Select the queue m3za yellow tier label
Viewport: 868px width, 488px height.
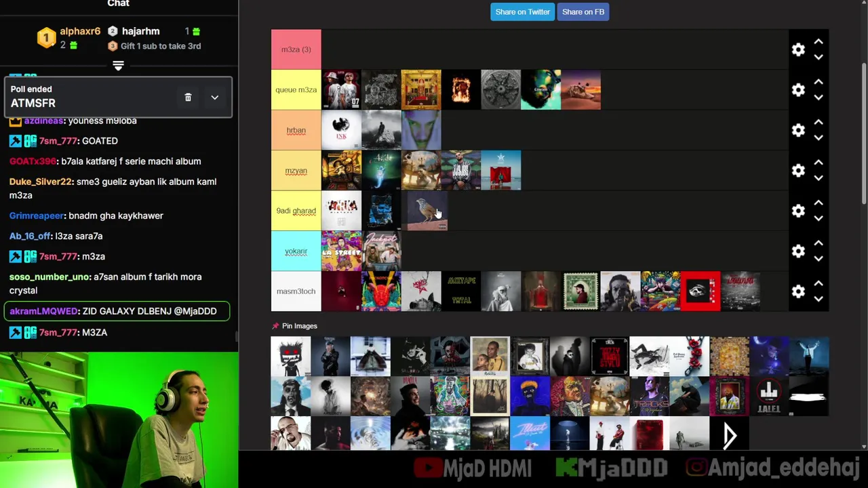[x=296, y=89]
